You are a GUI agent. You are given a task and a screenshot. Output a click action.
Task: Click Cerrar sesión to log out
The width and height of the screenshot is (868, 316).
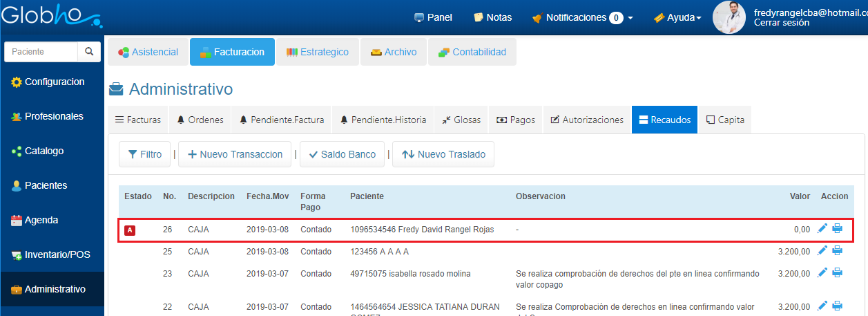point(782,23)
